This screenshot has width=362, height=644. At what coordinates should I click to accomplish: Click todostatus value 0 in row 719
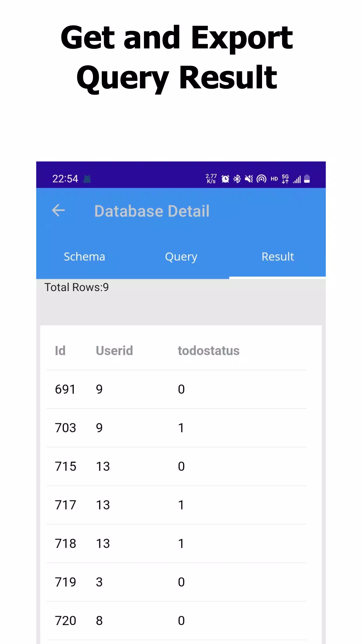point(181,582)
